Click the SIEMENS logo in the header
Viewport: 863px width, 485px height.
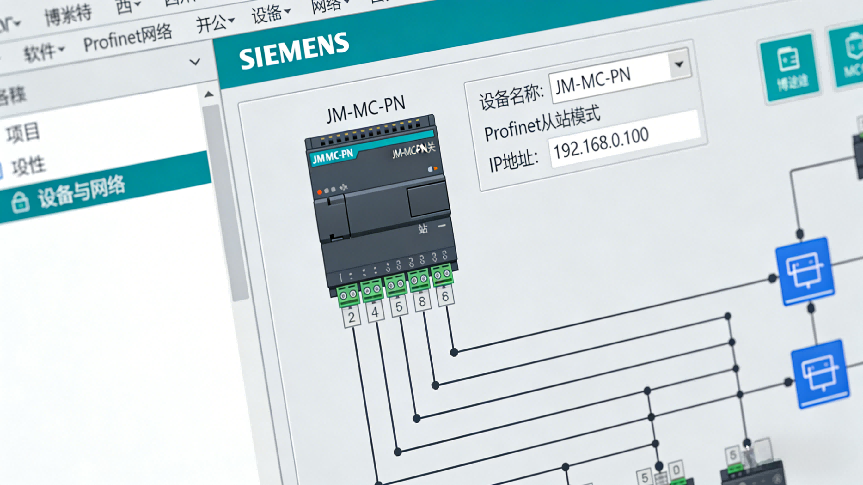click(x=294, y=51)
